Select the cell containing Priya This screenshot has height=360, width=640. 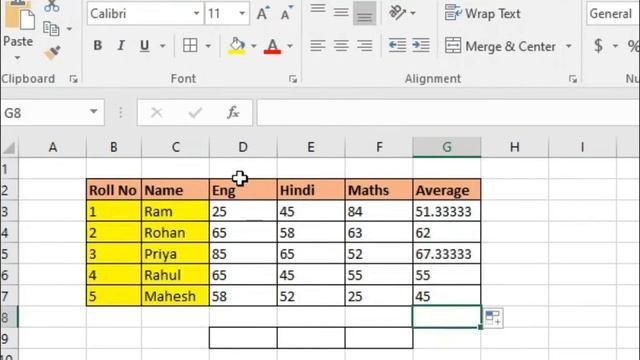(x=175, y=254)
